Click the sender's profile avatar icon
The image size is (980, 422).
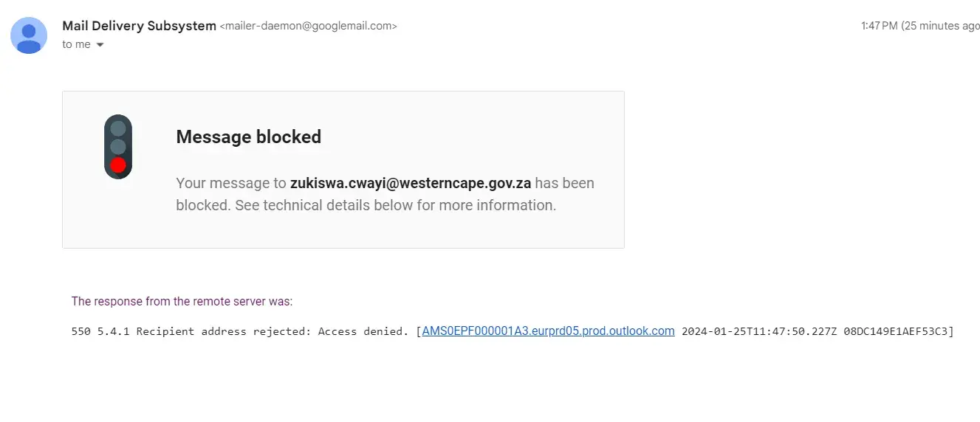click(29, 35)
